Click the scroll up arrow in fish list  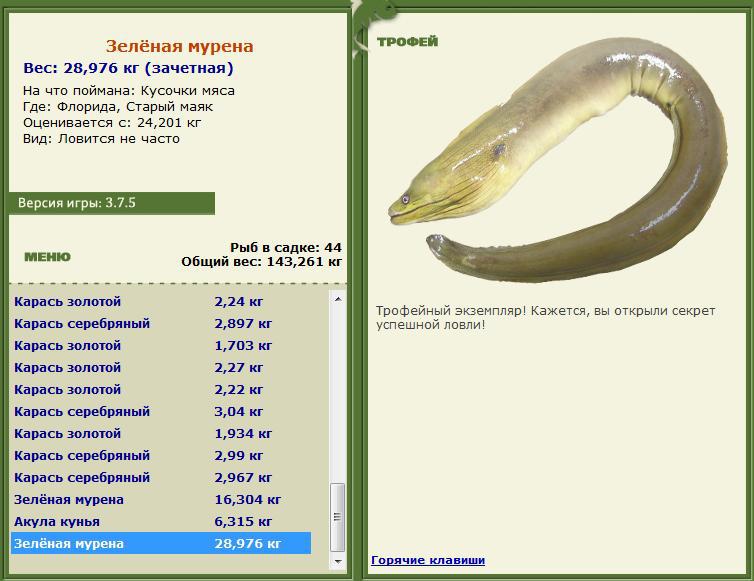pyautogui.click(x=338, y=299)
